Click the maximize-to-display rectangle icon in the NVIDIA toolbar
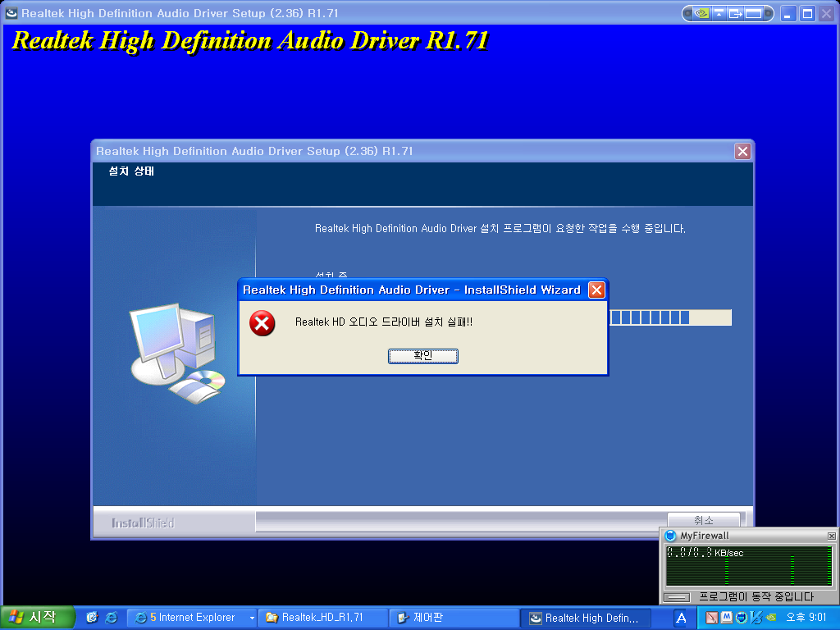Screen dimensions: 840x630 754,13
